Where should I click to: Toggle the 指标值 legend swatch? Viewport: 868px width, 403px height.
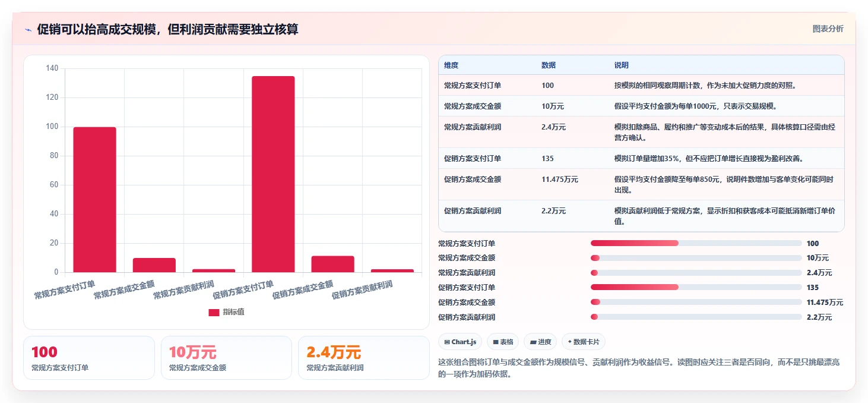(x=214, y=312)
